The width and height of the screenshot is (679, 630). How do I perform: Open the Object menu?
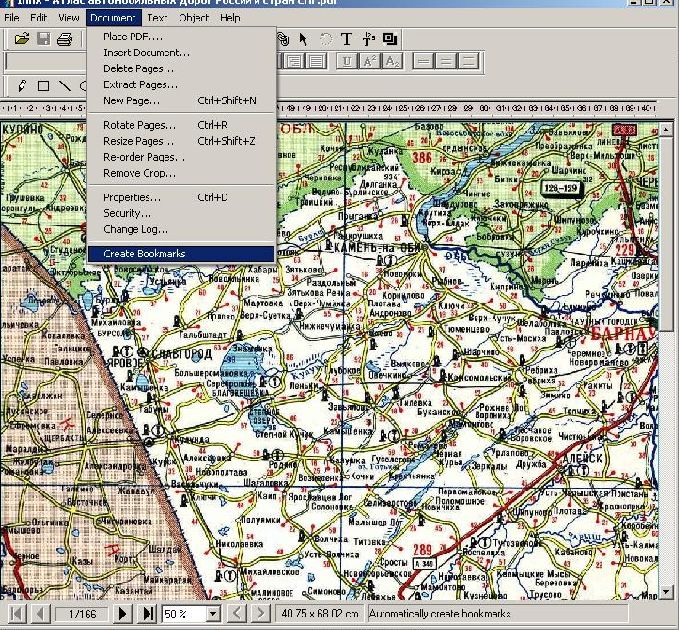click(194, 18)
